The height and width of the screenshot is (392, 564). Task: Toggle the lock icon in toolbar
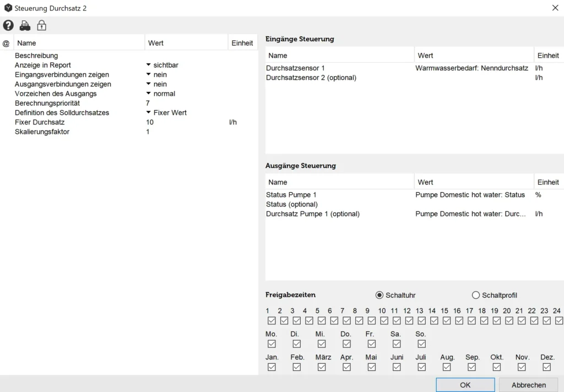pyautogui.click(x=42, y=25)
